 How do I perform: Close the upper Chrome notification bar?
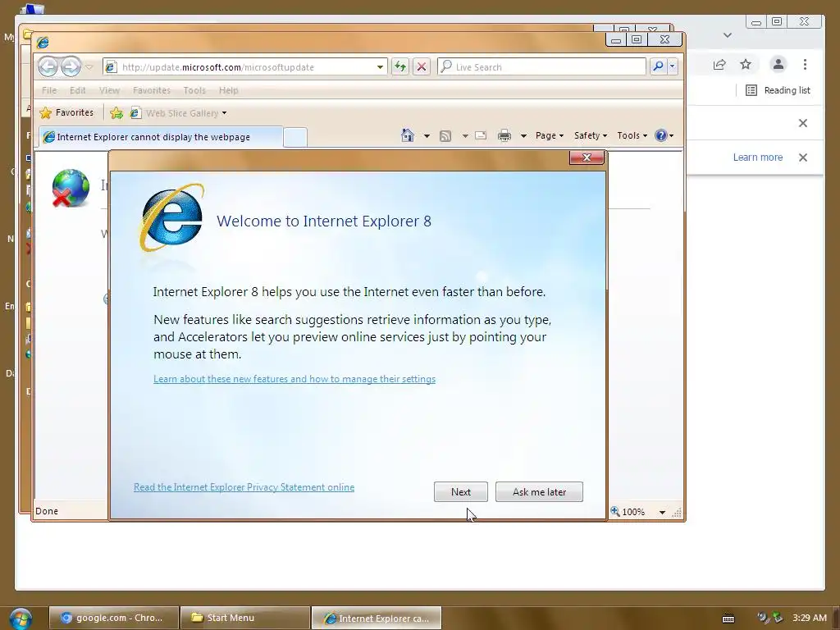tap(802, 123)
